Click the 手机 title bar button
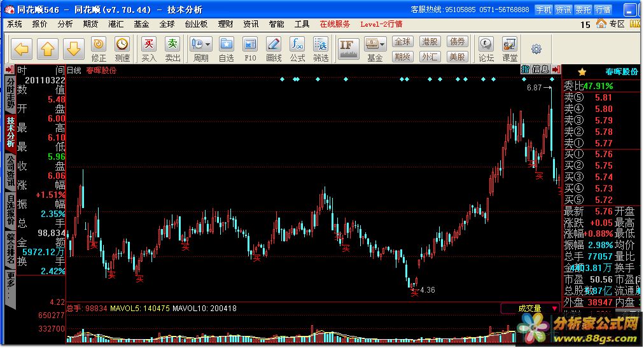 click(x=543, y=10)
